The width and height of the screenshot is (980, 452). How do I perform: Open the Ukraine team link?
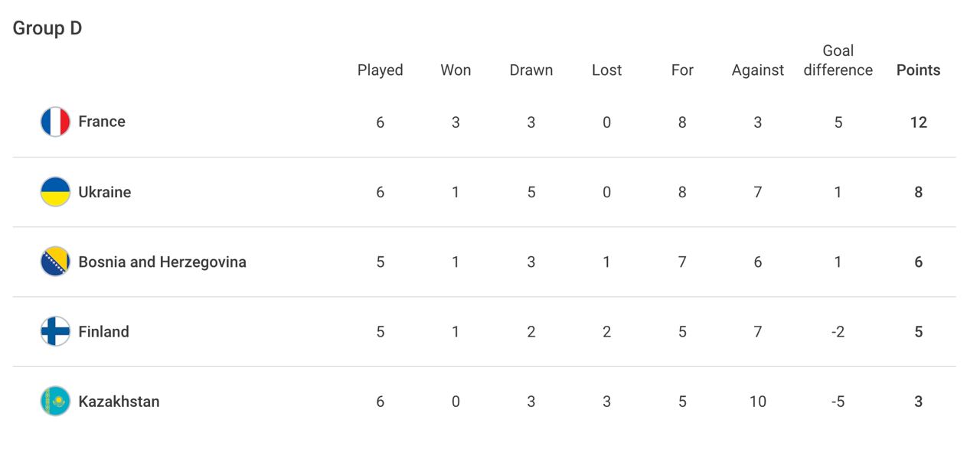coord(105,192)
